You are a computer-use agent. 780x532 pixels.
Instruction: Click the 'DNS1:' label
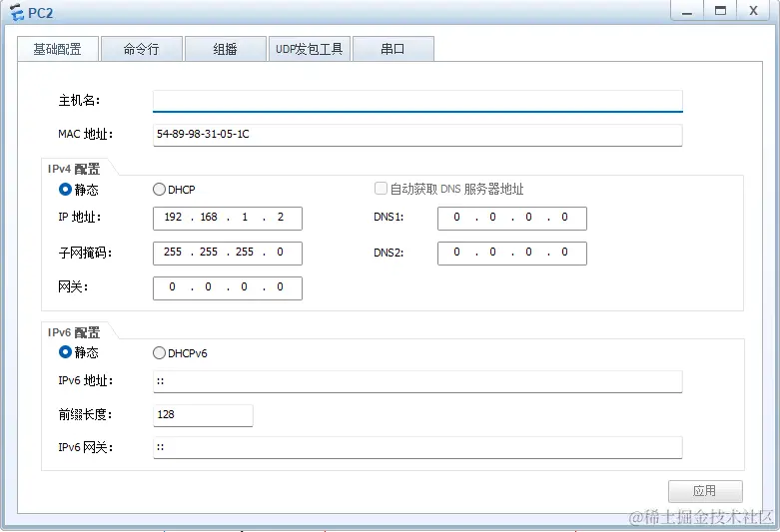point(389,218)
